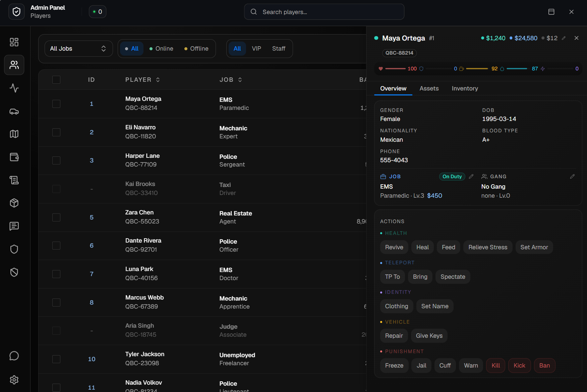This screenshot has width=587, height=392.
Task: Open the dashboard grid icon in sidebar
Action: [14, 42]
